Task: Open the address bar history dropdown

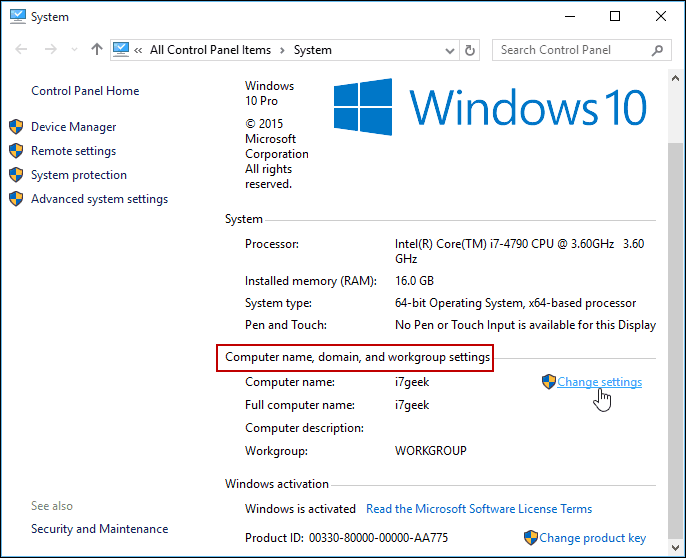Action: [450, 51]
